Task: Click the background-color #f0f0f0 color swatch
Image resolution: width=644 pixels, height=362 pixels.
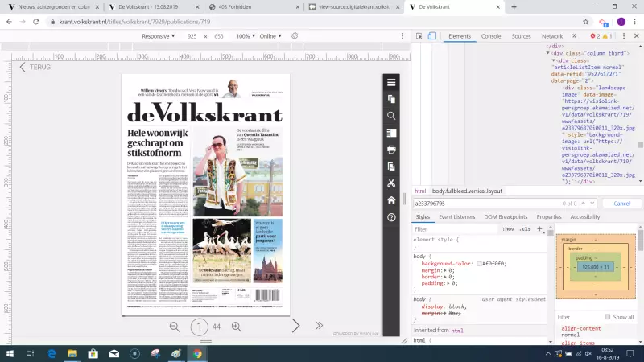Action: point(480,264)
